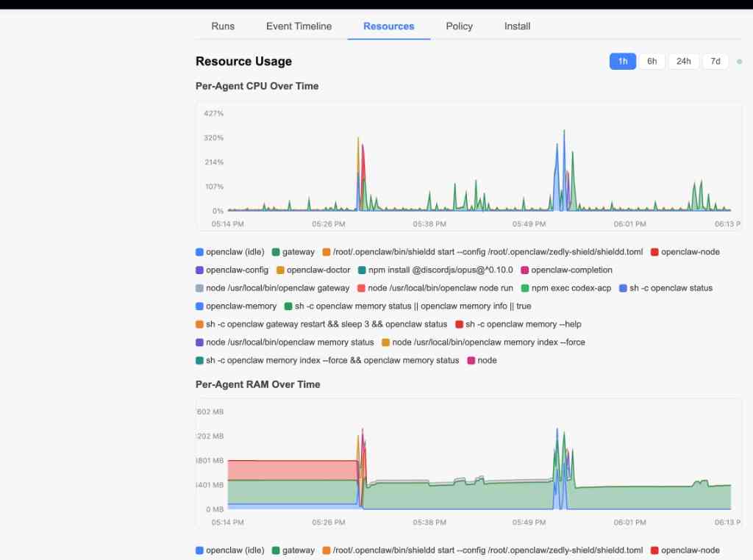Click the Per-Agent RAM Over Time title

coord(258,385)
